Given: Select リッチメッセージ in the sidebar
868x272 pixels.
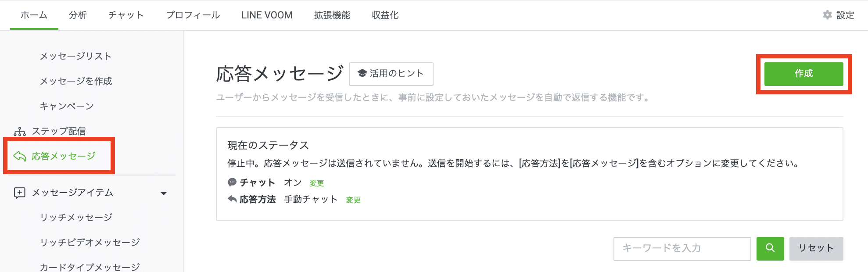Looking at the screenshot, I should pyautogui.click(x=76, y=217).
